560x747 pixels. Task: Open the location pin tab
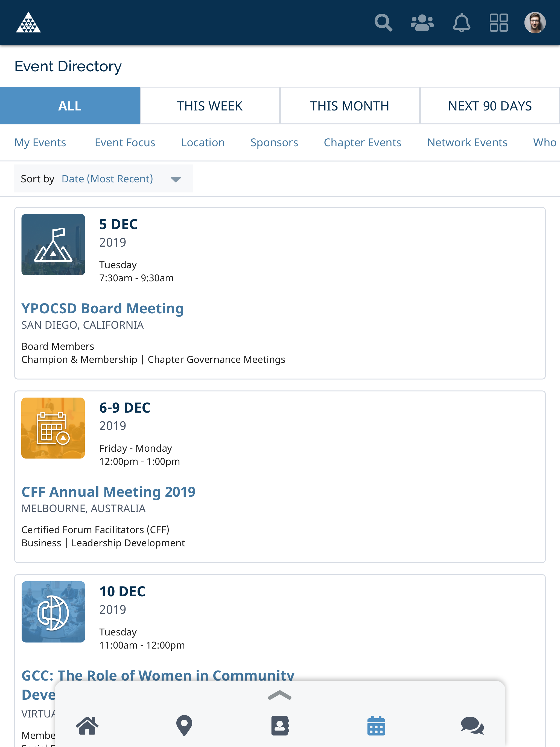pyautogui.click(x=184, y=725)
